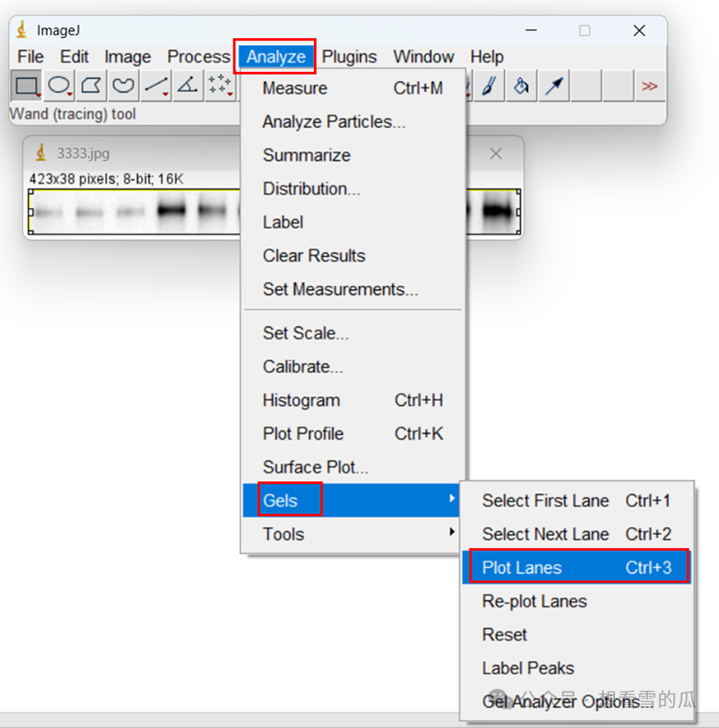Close the 3333.jpg image window
719x728 pixels.
[496, 154]
